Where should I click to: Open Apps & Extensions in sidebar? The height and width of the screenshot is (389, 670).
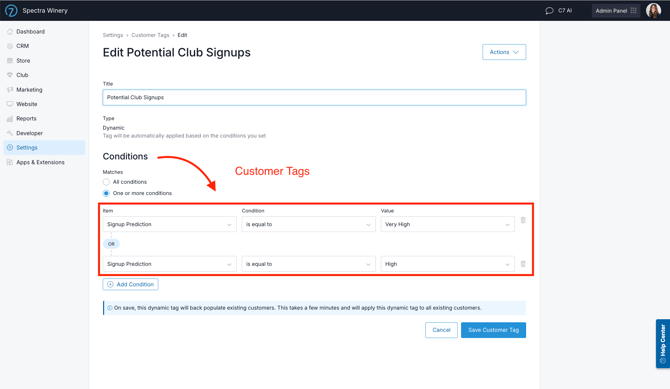[40, 162]
